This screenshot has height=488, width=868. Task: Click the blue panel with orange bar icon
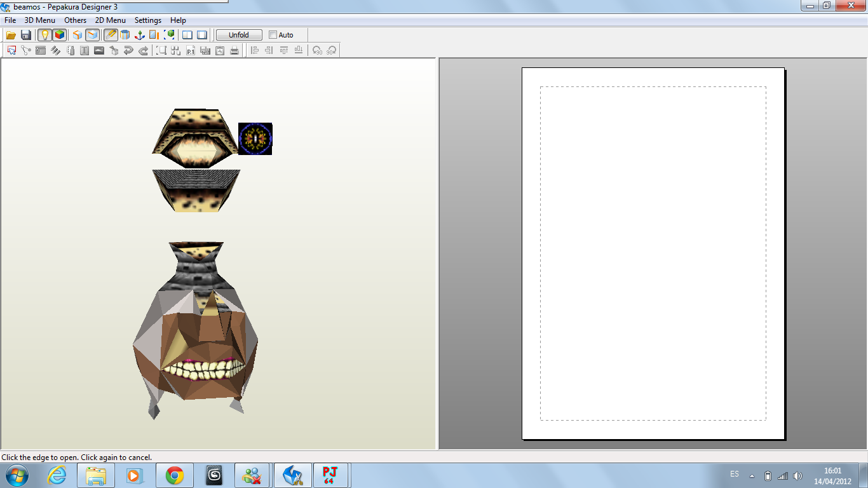[154, 35]
